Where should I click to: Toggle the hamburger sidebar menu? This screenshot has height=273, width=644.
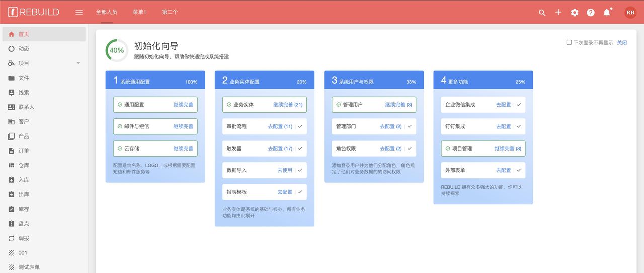[79, 12]
